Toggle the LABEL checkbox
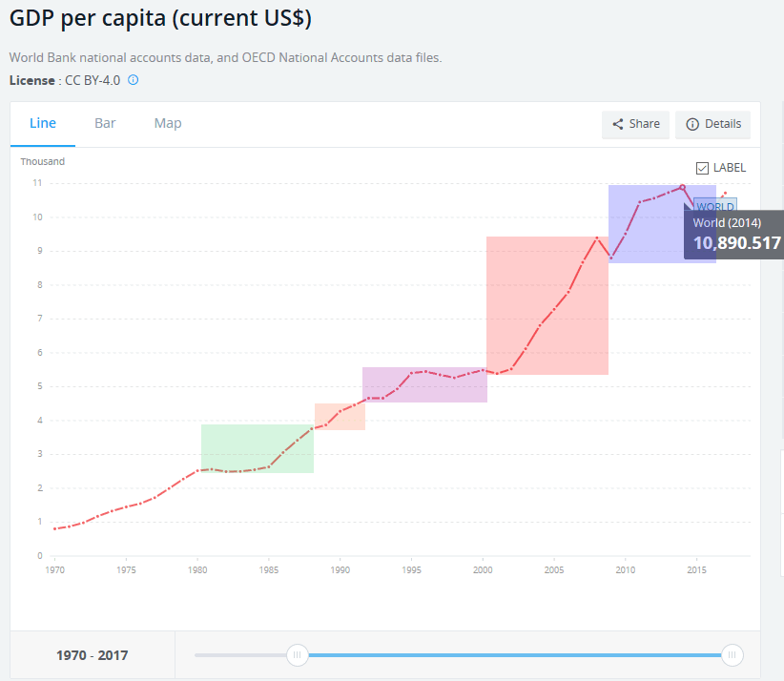Viewport: 784px width, 681px height. 703,168
